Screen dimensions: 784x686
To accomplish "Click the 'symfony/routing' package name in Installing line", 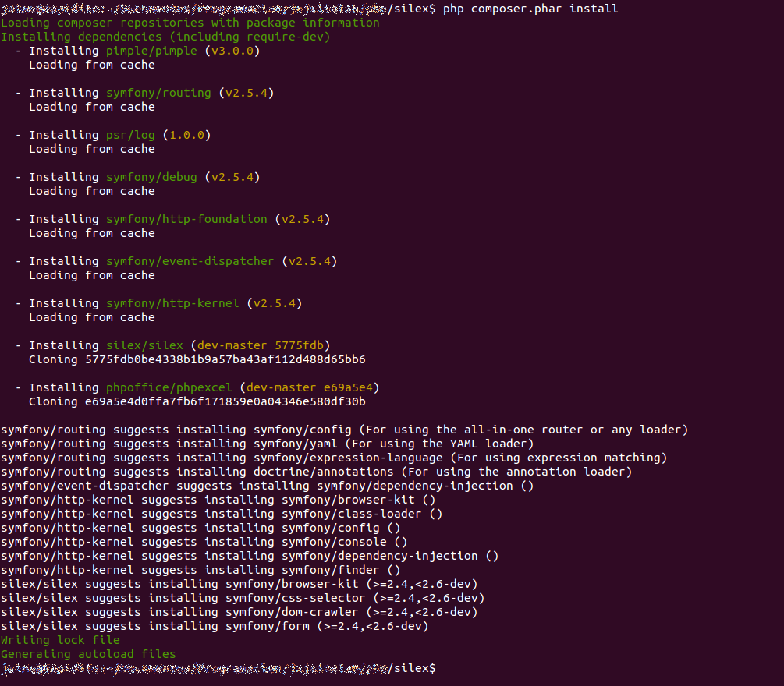I will tap(158, 93).
